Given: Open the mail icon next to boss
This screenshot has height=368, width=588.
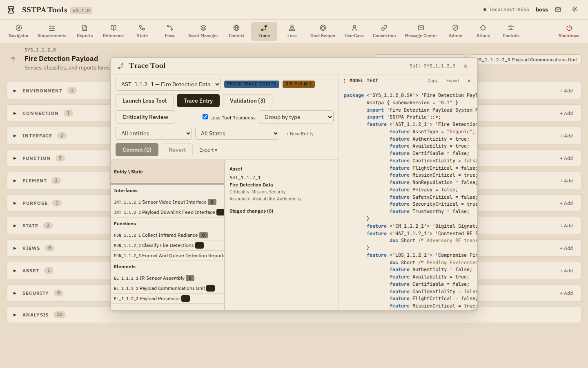Looking at the screenshot, I should pyautogui.click(x=558, y=9).
